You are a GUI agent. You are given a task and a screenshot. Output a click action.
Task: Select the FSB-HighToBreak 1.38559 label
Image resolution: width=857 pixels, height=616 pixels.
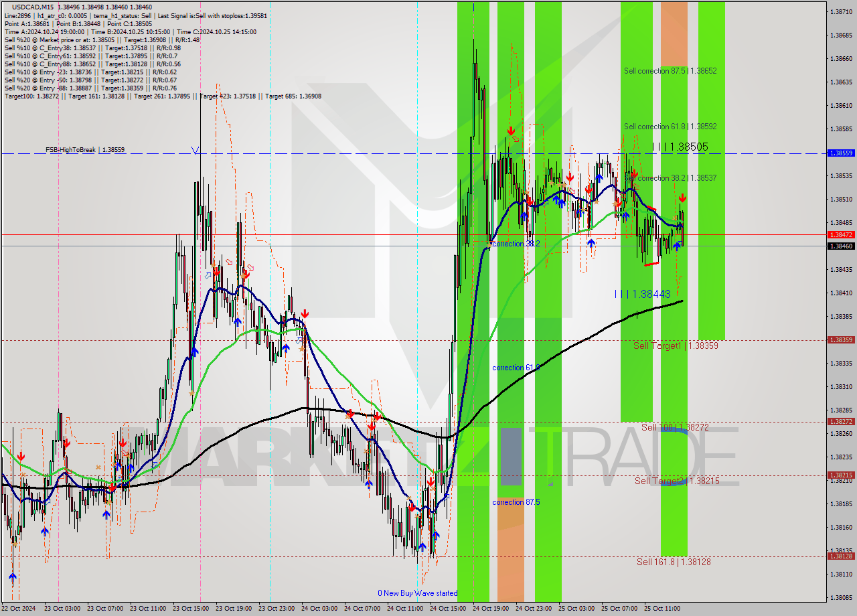click(85, 150)
